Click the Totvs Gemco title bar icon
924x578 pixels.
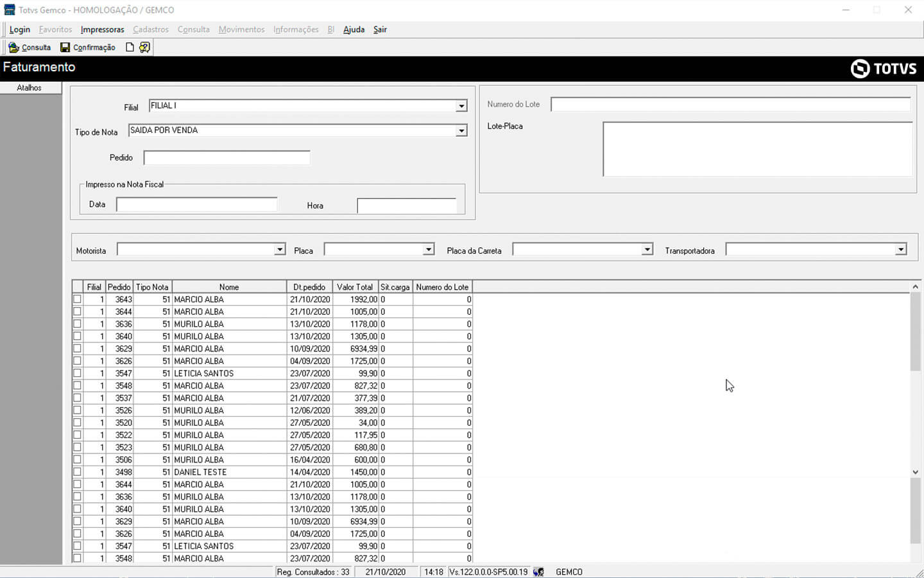[x=9, y=10]
